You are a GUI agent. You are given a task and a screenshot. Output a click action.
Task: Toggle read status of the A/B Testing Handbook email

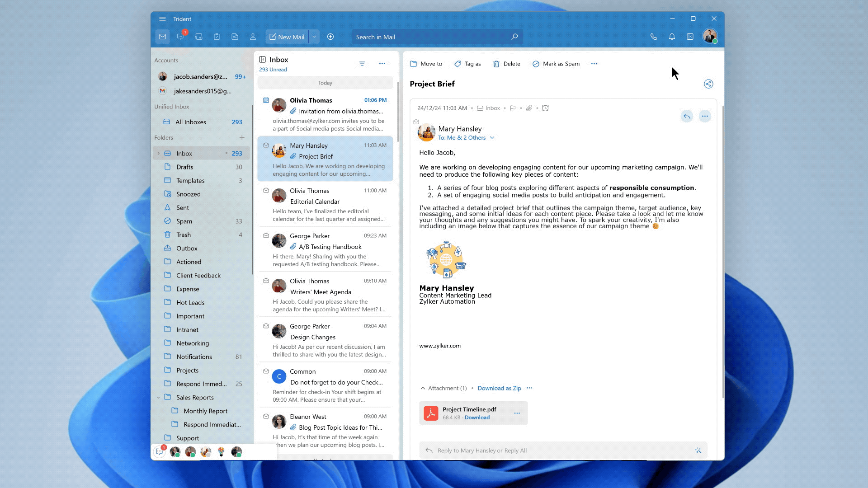tap(266, 235)
